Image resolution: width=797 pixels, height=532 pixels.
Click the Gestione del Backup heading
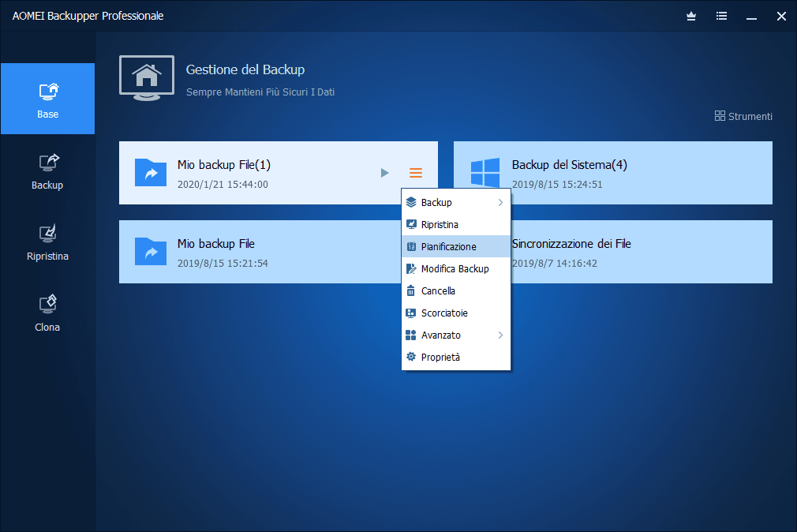[x=245, y=69]
